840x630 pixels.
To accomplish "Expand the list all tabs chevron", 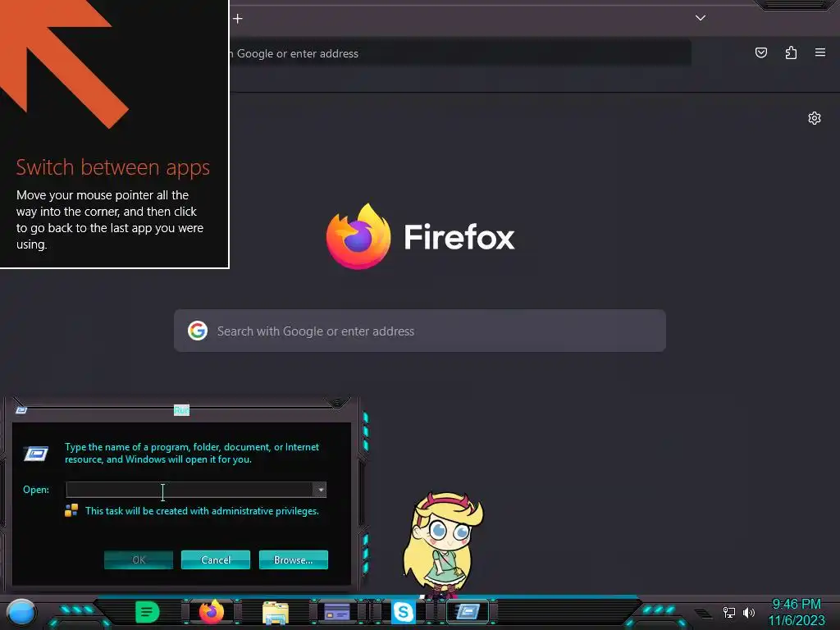I will pyautogui.click(x=701, y=18).
